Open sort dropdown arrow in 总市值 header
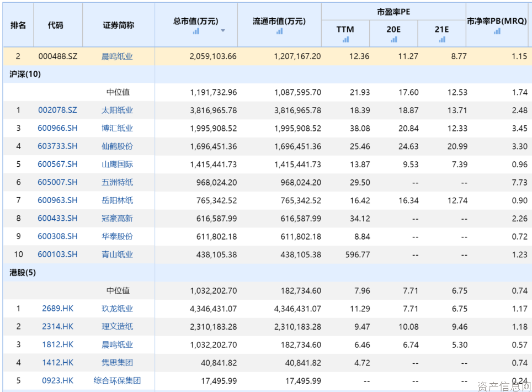The image size is (532, 392). pos(223,31)
